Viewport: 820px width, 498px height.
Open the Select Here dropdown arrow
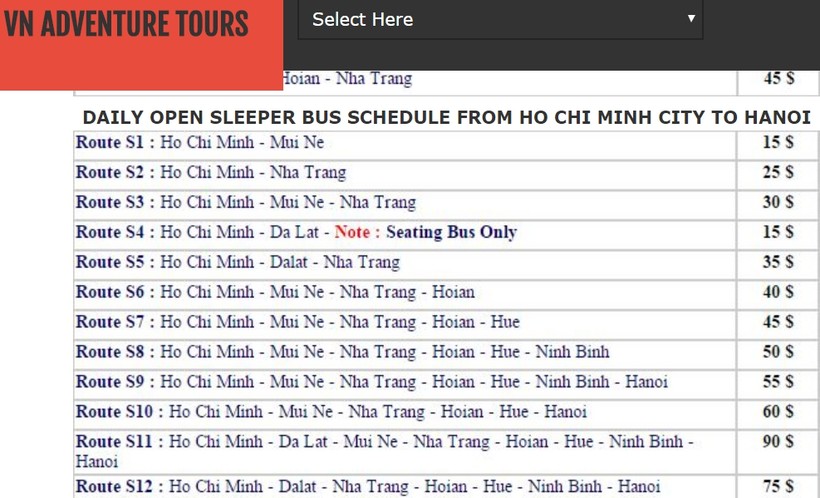[x=691, y=19]
